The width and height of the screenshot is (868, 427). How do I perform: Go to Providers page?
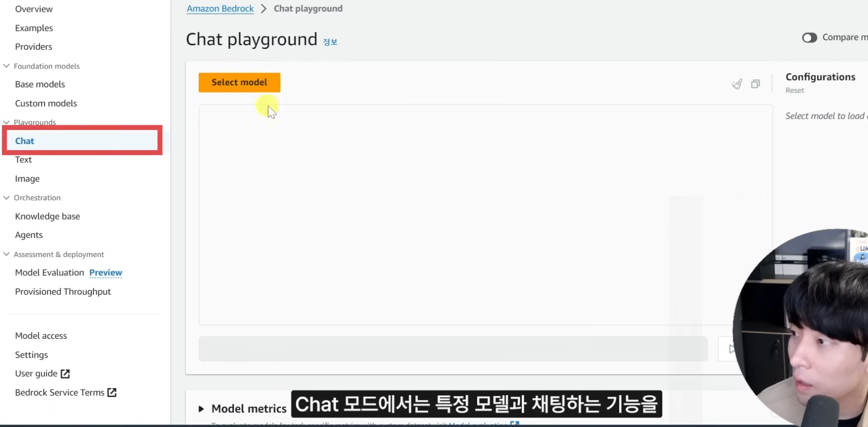[x=33, y=47]
